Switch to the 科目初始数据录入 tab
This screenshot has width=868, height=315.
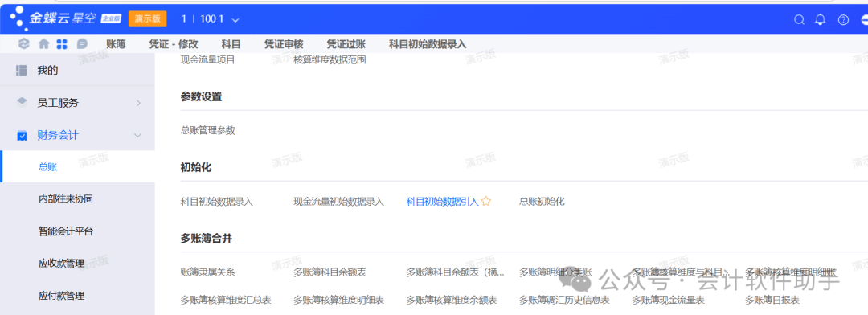click(428, 44)
